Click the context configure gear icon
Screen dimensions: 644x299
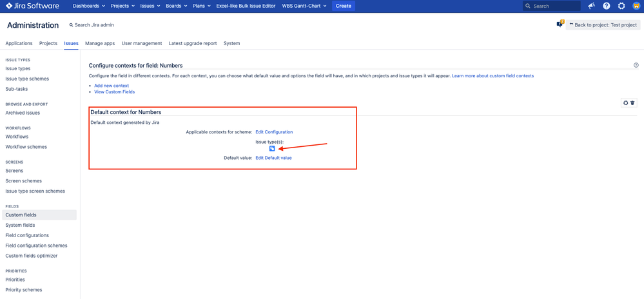[625, 103]
